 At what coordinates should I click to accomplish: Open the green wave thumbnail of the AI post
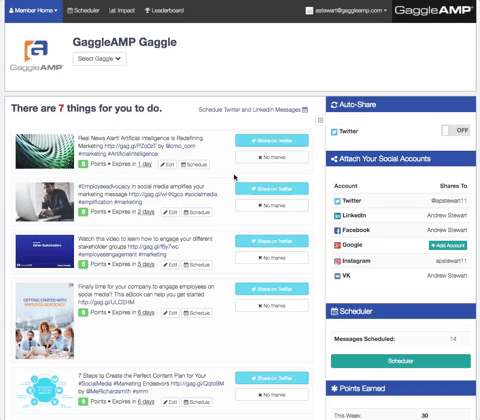[45, 151]
